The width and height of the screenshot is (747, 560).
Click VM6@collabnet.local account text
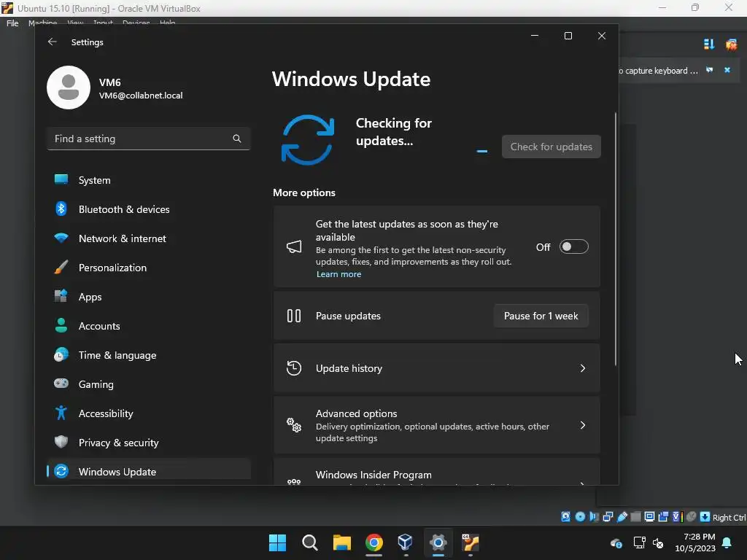click(x=141, y=96)
